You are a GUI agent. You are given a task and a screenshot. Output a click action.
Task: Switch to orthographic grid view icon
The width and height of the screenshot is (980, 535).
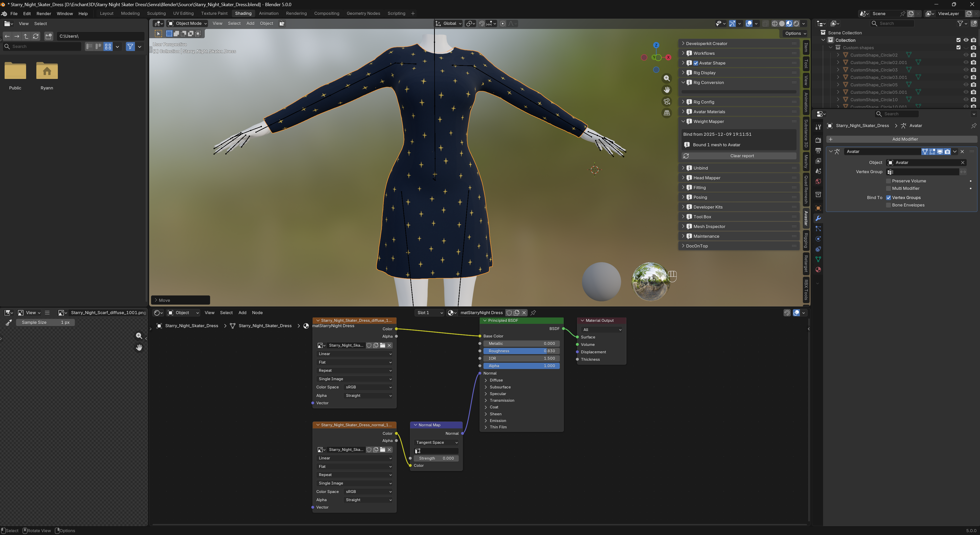(666, 113)
